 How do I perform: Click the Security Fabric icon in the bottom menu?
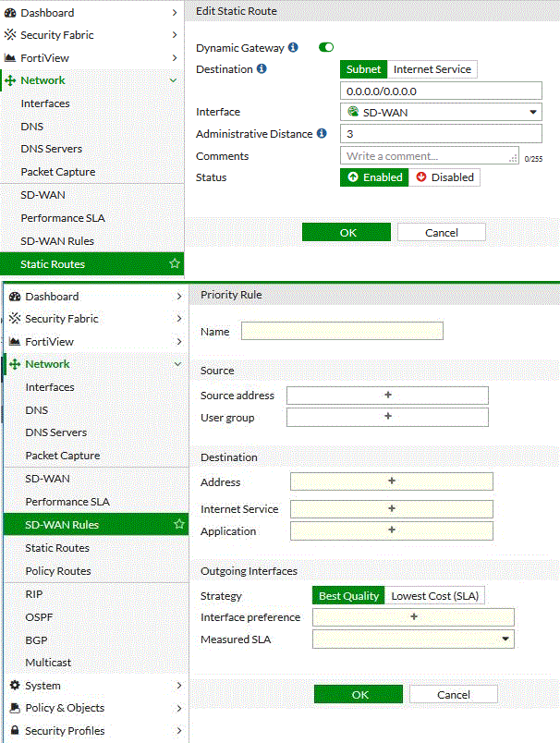click(15, 319)
